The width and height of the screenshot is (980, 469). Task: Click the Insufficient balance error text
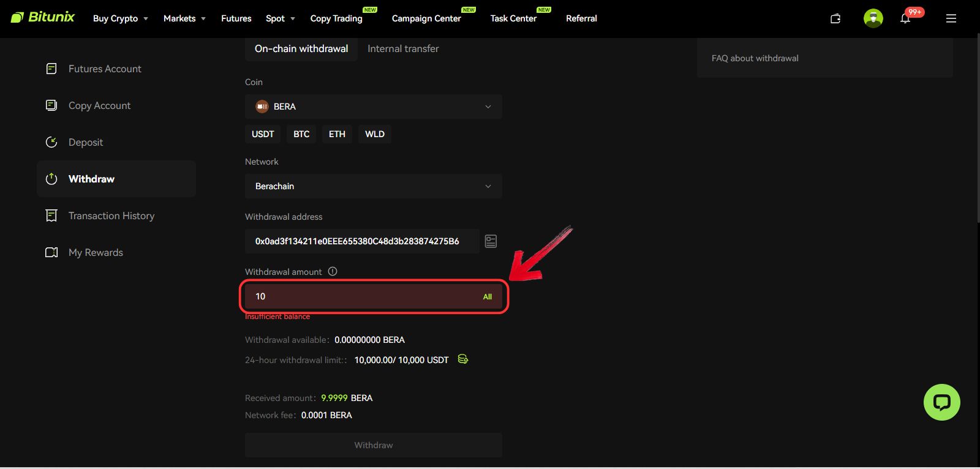(x=277, y=317)
